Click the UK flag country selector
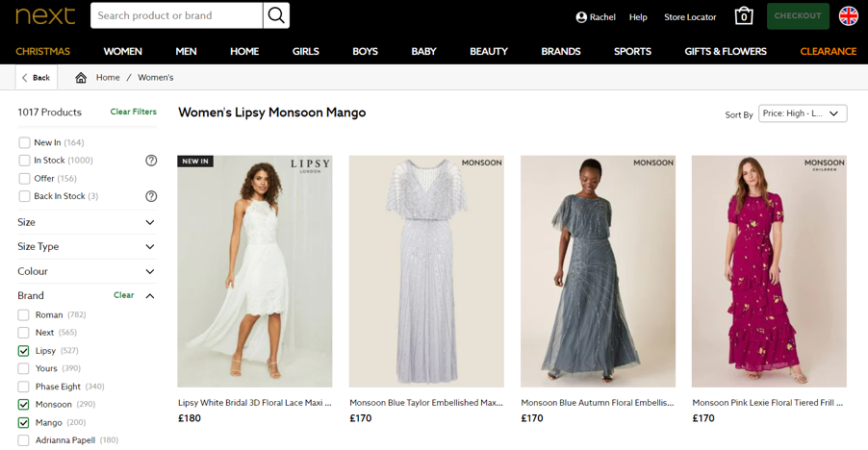 pos(848,16)
